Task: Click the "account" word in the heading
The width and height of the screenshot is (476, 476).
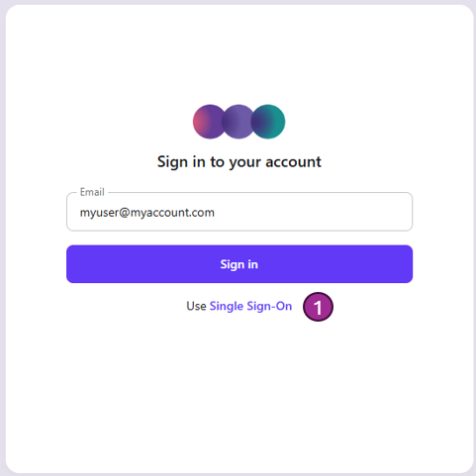Action: pyautogui.click(x=293, y=162)
